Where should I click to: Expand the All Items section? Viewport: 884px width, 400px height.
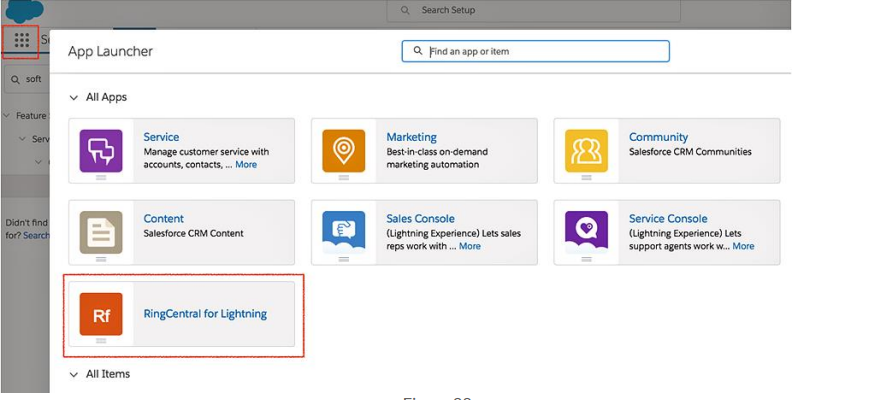73,375
